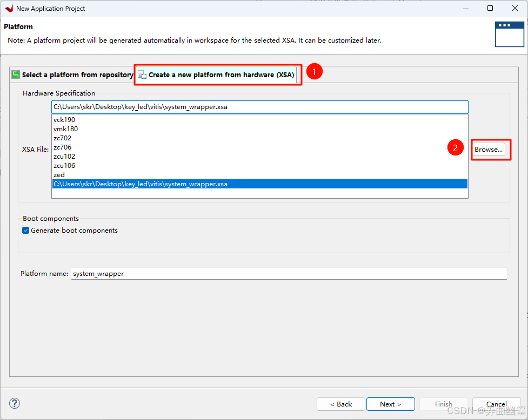Open the help question mark icon
This screenshot has height=420, width=528.
pos(15,403)
